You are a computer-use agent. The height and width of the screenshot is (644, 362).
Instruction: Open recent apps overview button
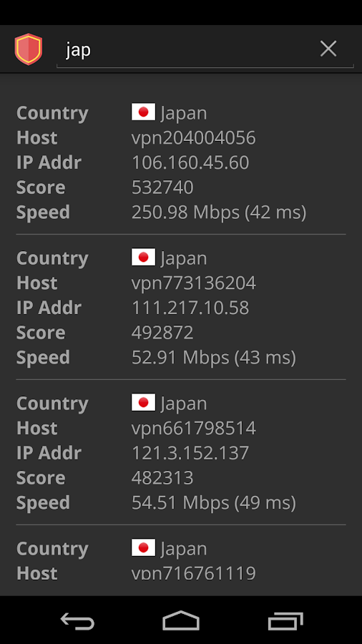285,620
